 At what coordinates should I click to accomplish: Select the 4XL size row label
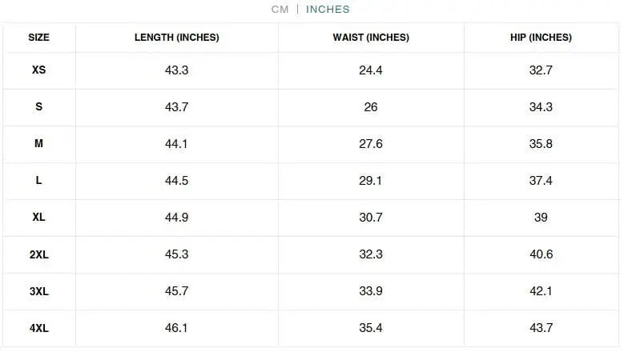coord(38,328)
